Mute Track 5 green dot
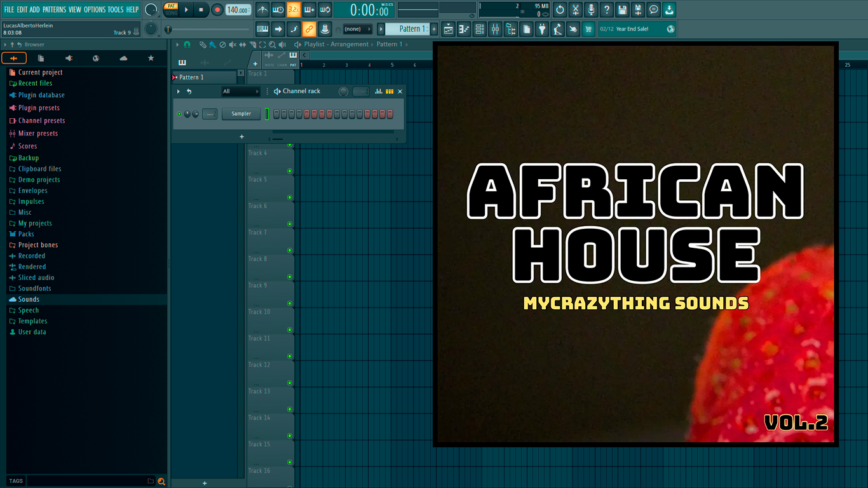 (x=290, y=197)
